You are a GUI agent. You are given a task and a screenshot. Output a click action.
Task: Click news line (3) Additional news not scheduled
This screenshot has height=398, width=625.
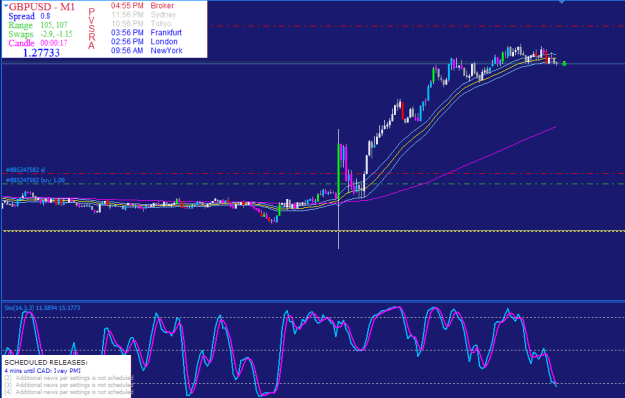69,385
